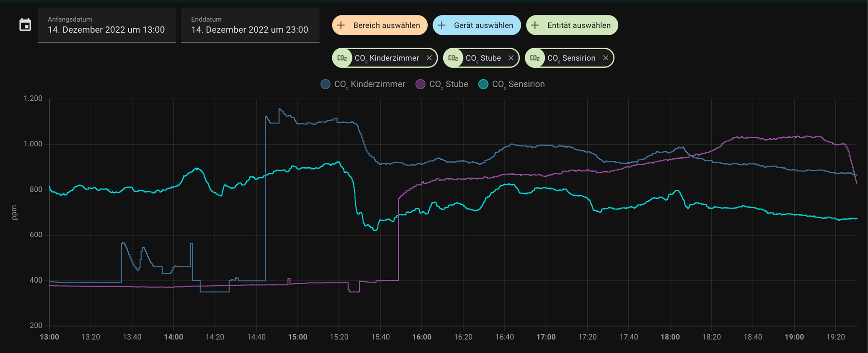Click plus icon on Bereich auswählen

[x=341, y=26]
